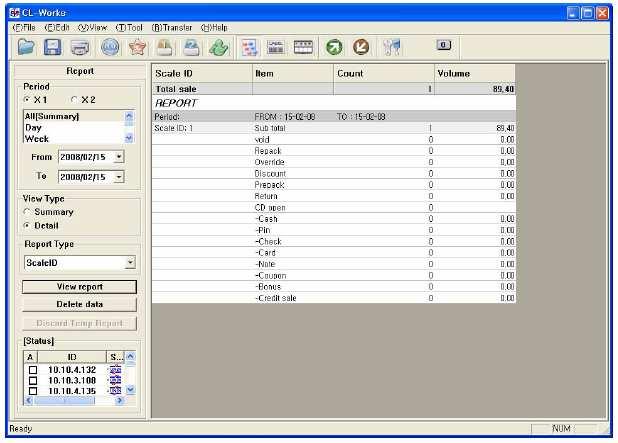
Task: Click the status list horizontal scrollbar thumb
Action: tap(64, 400)
